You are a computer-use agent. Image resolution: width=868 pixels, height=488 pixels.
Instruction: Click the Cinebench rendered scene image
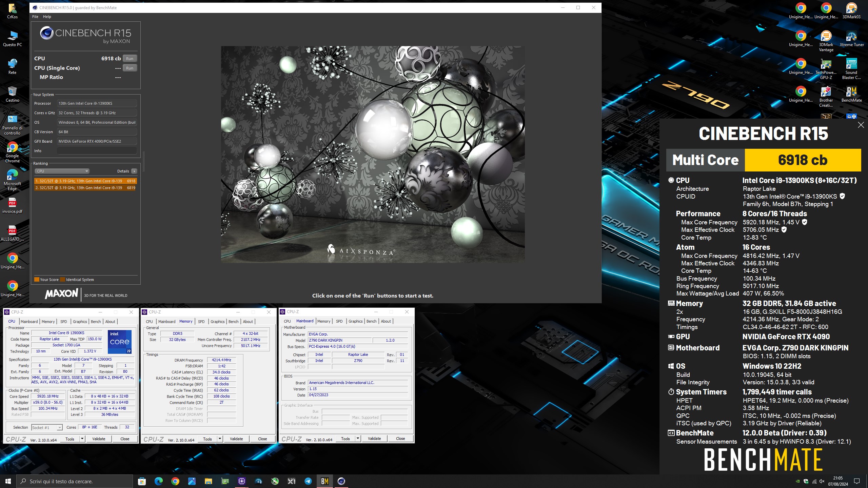pyautogui.click(x=373, y=154)
